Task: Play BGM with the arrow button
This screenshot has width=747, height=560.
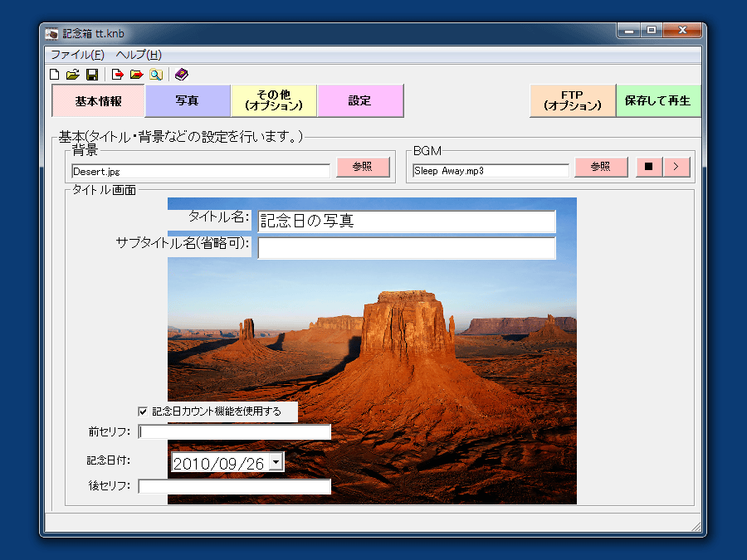Action: coord(676,167)
